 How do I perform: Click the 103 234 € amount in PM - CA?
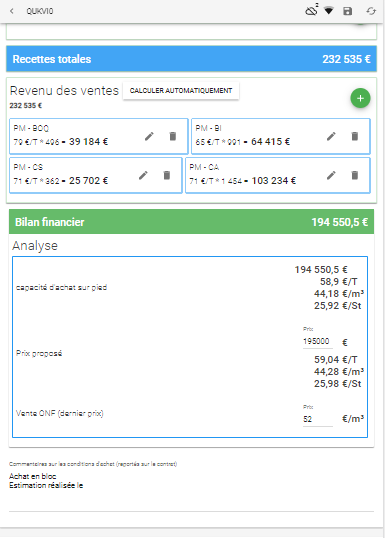273,180
